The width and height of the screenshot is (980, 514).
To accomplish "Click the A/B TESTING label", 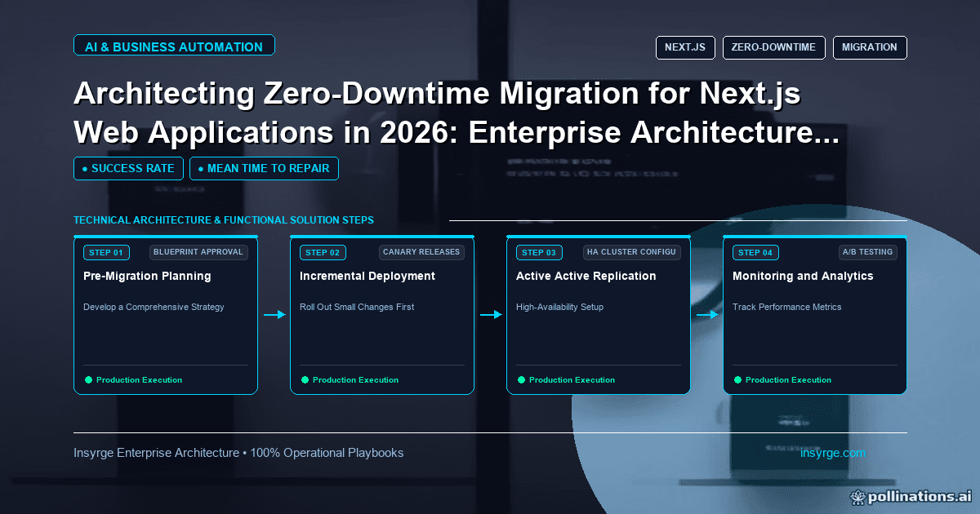I will pos(868,252).
